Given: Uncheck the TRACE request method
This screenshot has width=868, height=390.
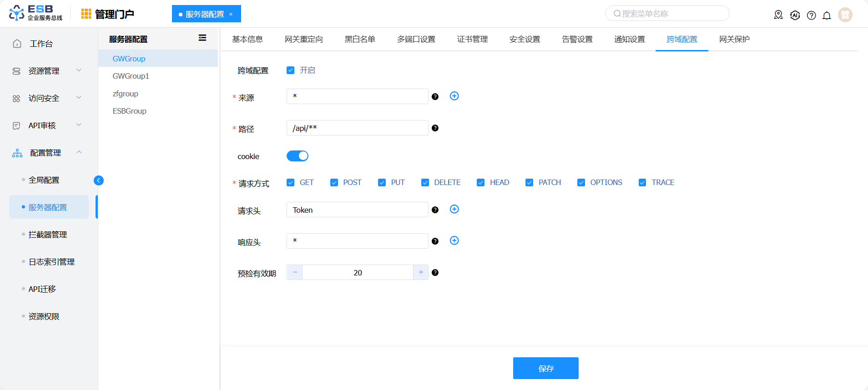Looking at the screenshot, I should coord(642,183).
